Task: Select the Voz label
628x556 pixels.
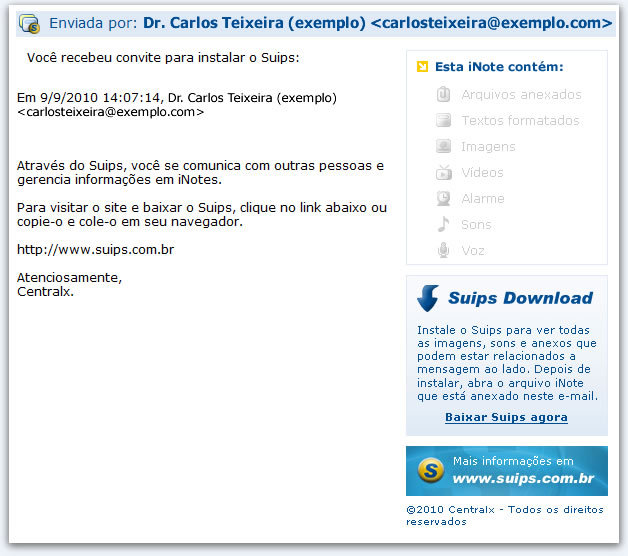Action: [473, 250]
